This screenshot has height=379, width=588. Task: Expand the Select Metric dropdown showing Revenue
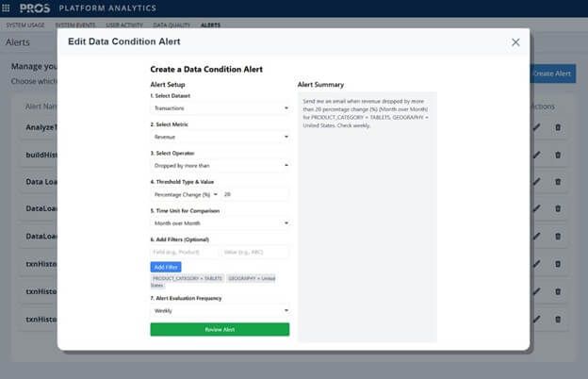click(x=220, y=137)
